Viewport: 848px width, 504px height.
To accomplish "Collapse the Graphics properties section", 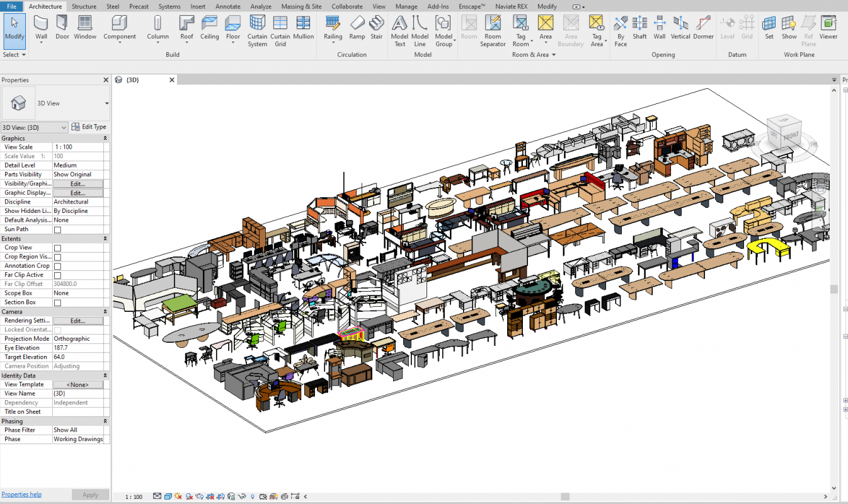I will click(105, 138).
